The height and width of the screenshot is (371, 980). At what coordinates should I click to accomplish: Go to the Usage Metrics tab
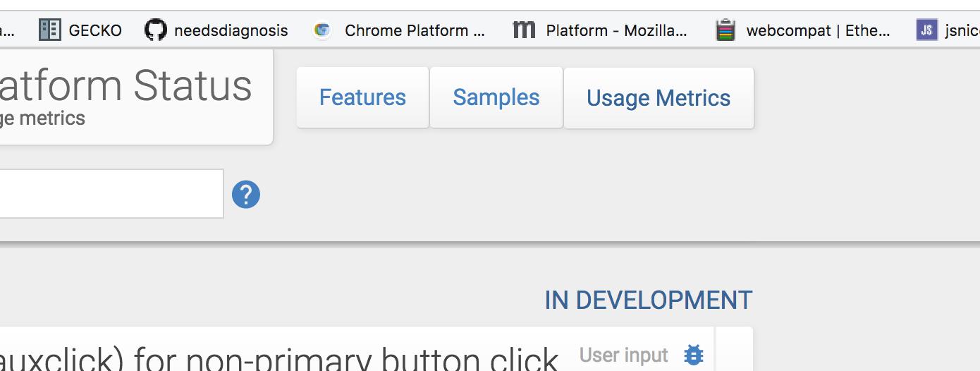coord(659,97)
